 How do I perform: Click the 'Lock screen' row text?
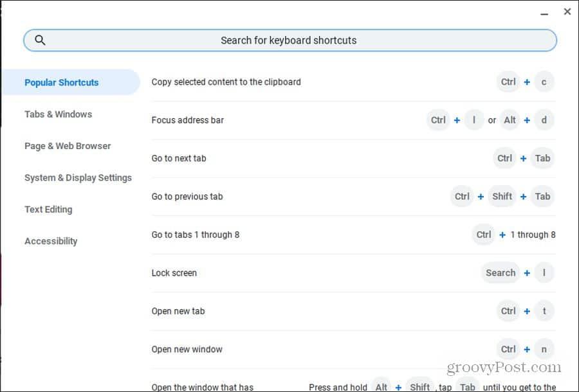pos(174,273)
